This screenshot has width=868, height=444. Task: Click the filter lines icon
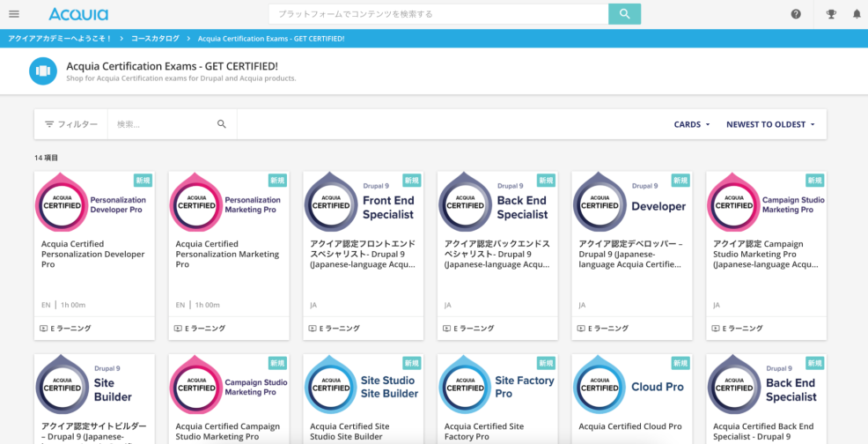pyautogui.click(x=49, y=124)
